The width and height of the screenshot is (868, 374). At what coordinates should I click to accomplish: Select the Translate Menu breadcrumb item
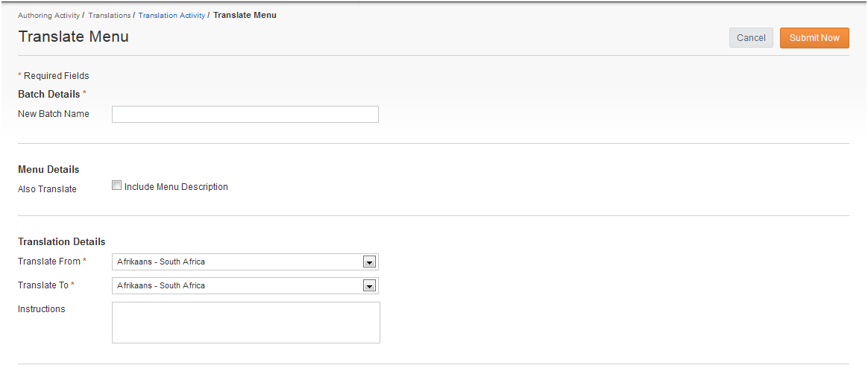click(x=245, y=15)
